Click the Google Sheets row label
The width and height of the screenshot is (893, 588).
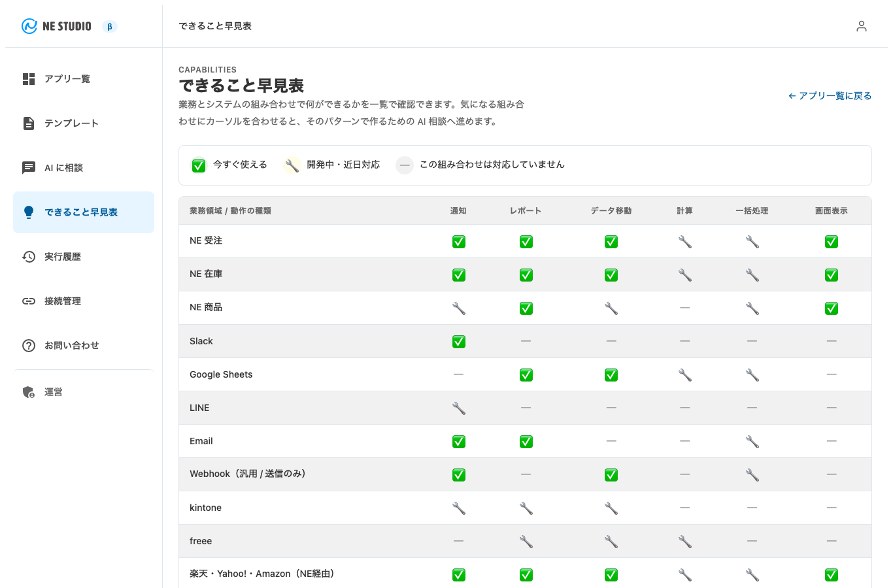tap(221, 374)
